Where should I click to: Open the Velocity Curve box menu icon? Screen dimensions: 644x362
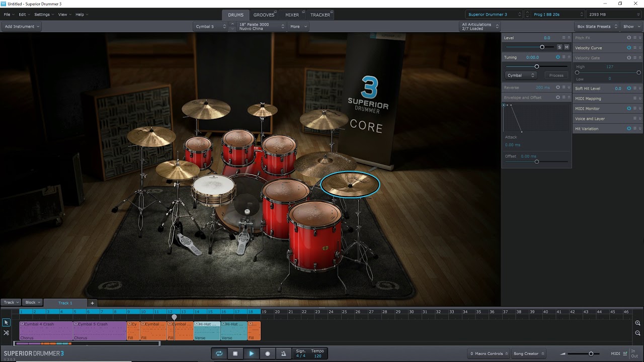[x=634, y=48]
